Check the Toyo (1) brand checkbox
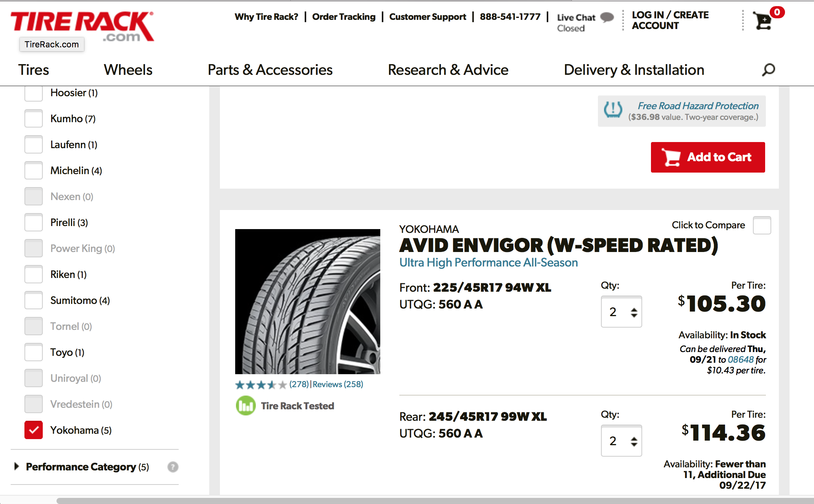 tap(34, 352)
